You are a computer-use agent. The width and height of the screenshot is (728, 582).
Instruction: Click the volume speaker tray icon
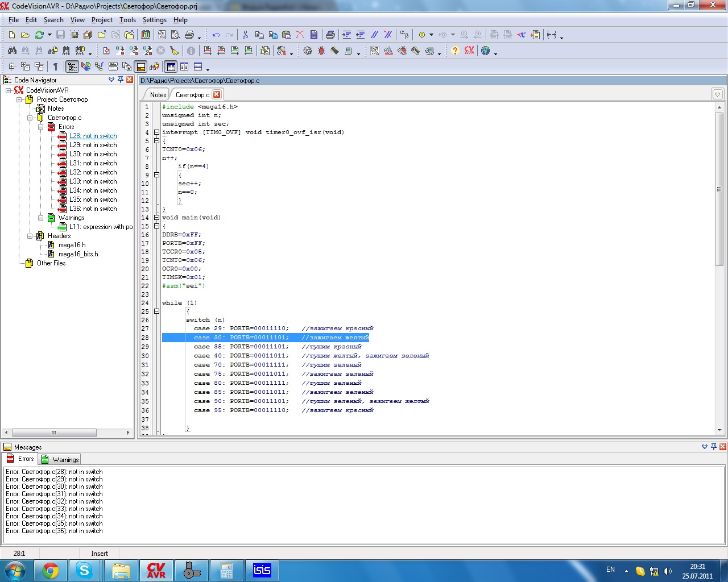[x=668, y=571]
